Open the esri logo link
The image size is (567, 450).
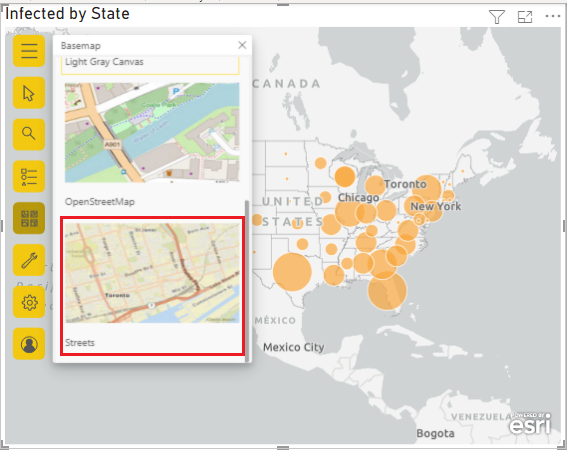(530, 423)
